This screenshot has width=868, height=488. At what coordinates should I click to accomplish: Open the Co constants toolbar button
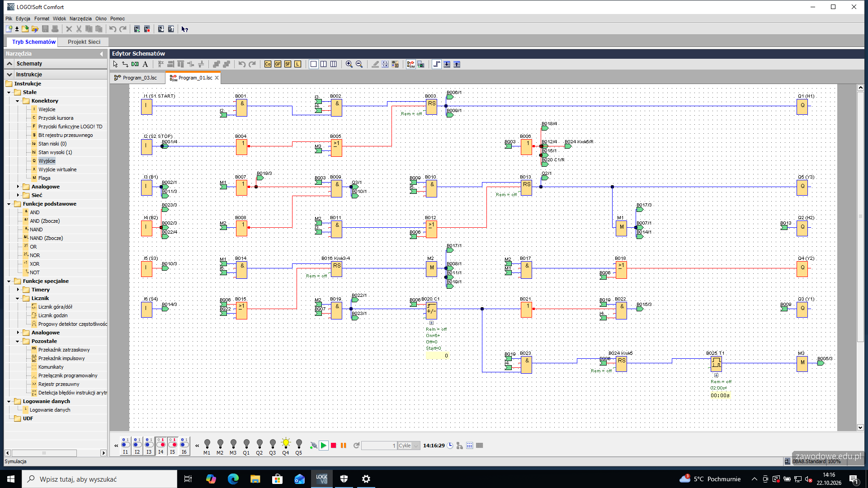click(x=268, y=64)
